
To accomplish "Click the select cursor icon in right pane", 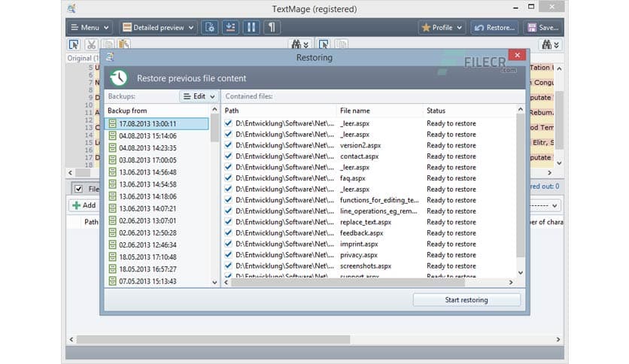I will (x=324, y=44).
